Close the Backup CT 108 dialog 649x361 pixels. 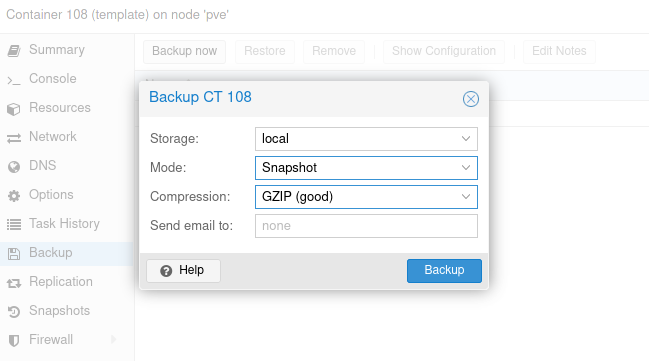pyautogui.click(x=471, y=99)
